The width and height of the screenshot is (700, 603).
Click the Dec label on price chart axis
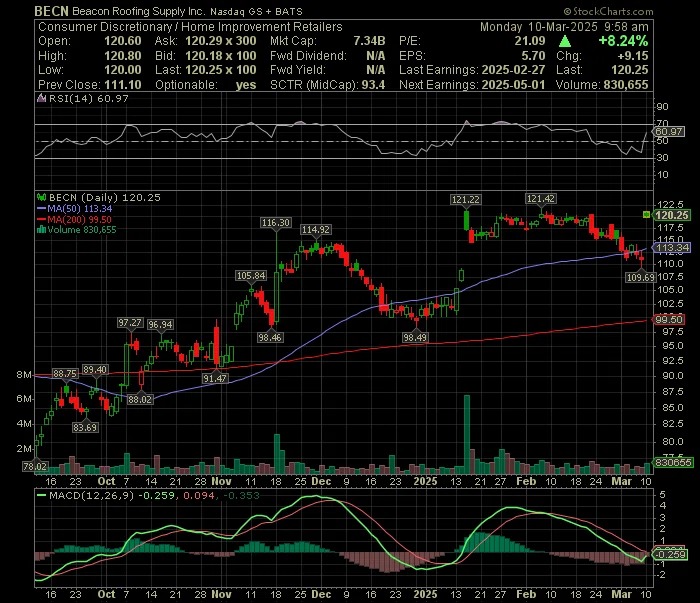pyautogui.click(x=321, y=481)
